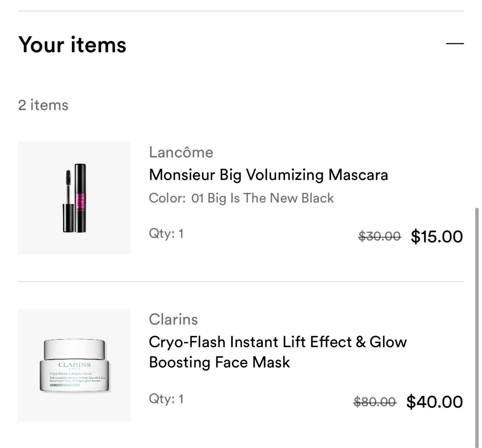Click the $15.00 mascara sale price
This screenshot has width=482, height=448.
coord(437,236)
